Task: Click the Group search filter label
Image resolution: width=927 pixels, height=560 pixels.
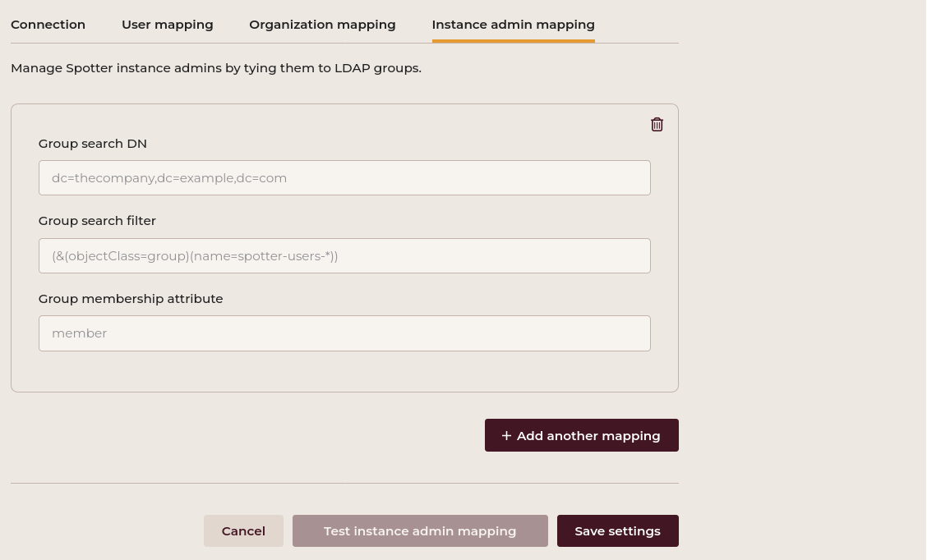Action: 97,221
